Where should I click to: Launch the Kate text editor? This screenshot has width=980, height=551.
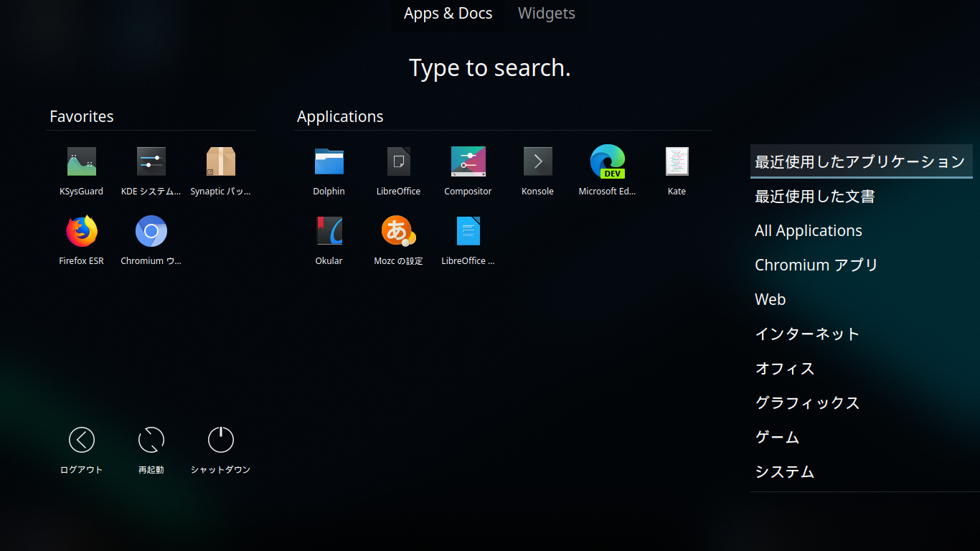click(677, 171)
